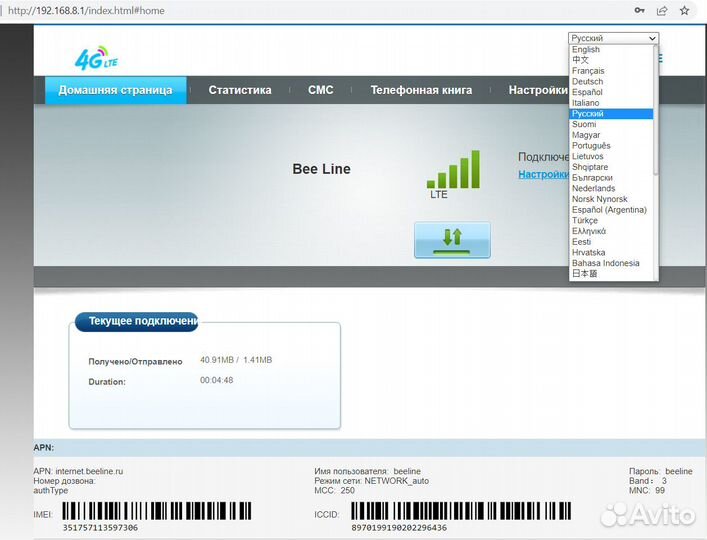Click the share page icon
Viewport: 707px width, 540px height.
pyautogui.click(x=661, y=10)
